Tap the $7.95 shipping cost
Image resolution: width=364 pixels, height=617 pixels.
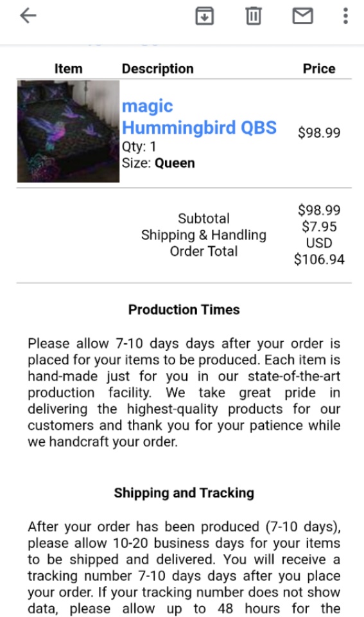[319, 227]
